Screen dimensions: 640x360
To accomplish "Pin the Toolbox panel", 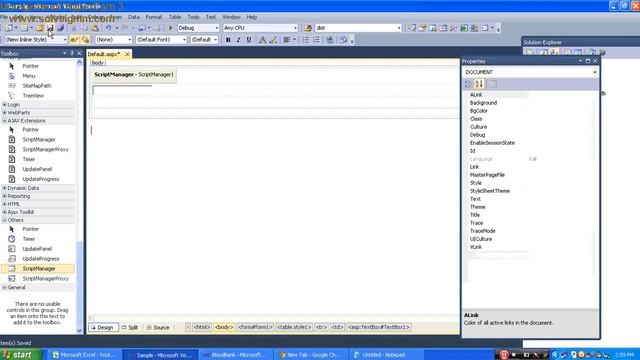I will pos(72,53).
